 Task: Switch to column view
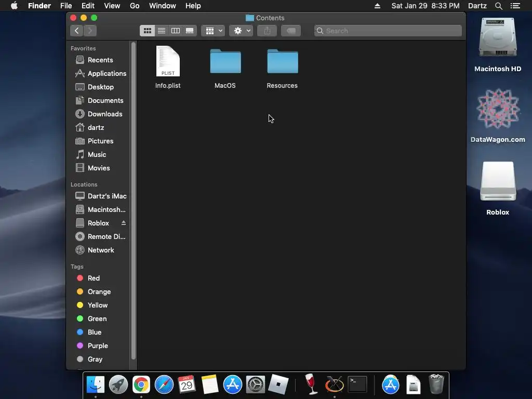[176, 31]
